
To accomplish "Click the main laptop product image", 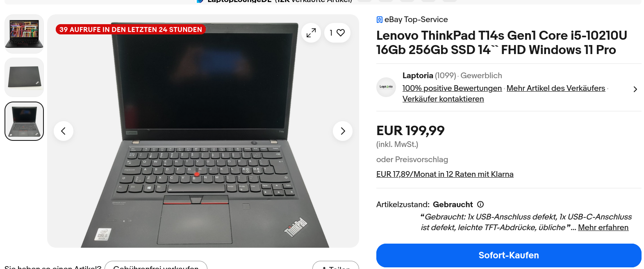I will click(x=203, y=131).
